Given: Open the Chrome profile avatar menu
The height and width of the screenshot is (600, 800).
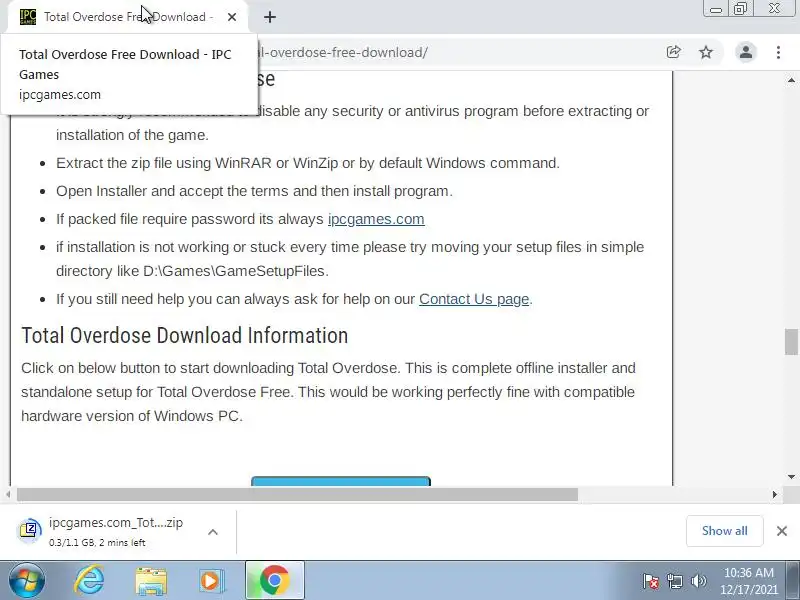Looking at the screenshot, I should pos(745,52).
